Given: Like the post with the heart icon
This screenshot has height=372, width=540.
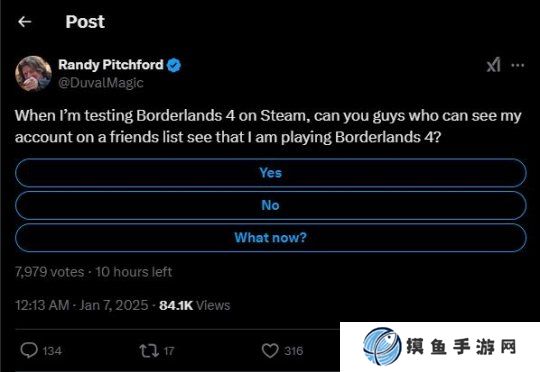Looking at the screenshot, I should [270, 351].
